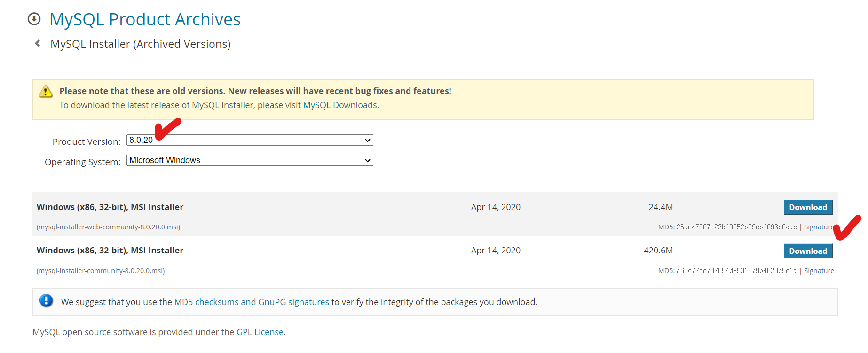The width and height of the screenshot is (868, 353).
Task: Open Signature link for the 420.6M installer
Action: [819, 271]
